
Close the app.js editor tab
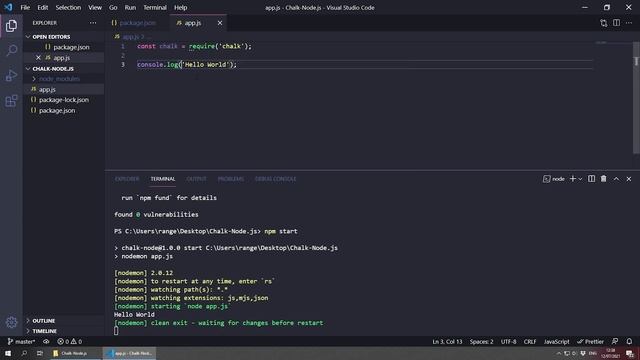pyautogui.click(x=220, y=23)
